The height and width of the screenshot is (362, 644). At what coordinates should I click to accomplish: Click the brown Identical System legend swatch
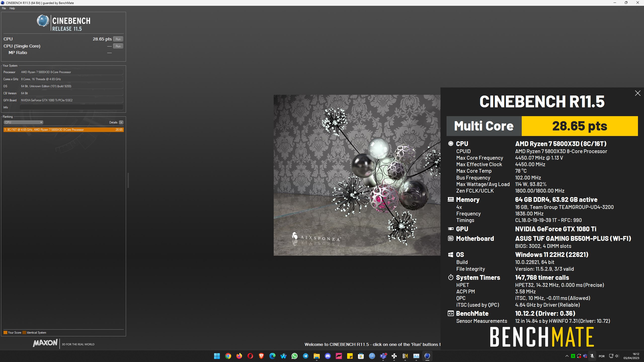pos(24,333)
